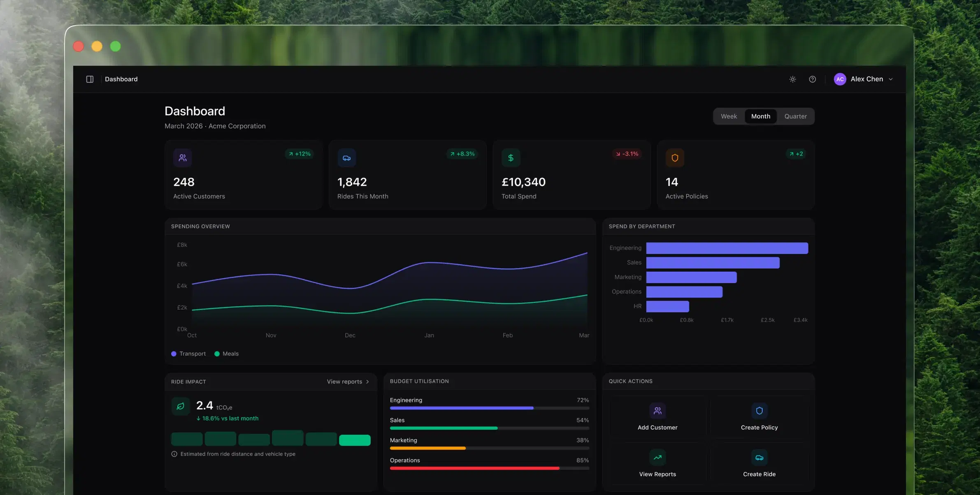This screenshot has width=980, height=495.
Task: Open View reports link in Ride Impact
Action: [348, 382]
